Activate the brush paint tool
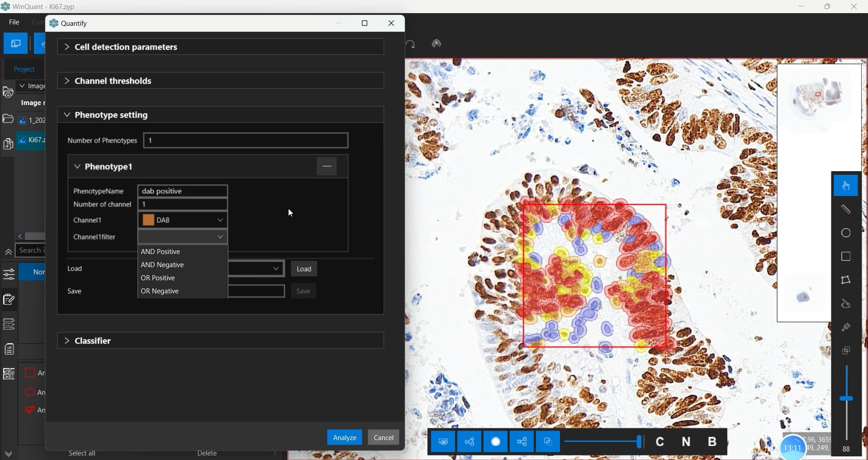Screen dimensions: 868x460 coord(845,327)
